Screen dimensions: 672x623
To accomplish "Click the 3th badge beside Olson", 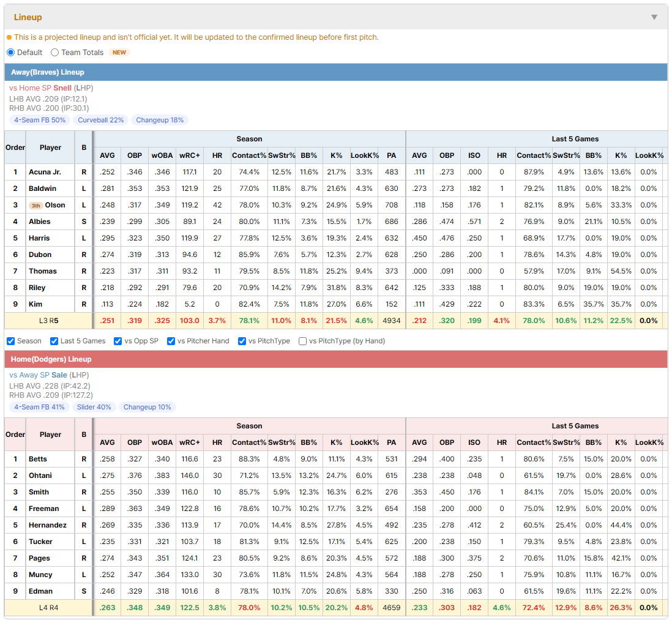I will [x=36, y=205].
